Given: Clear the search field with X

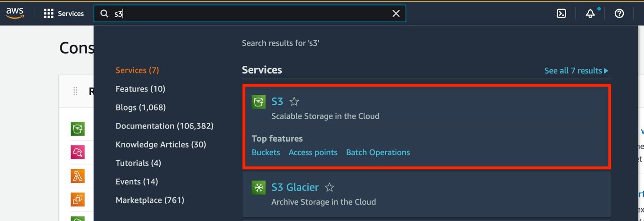Looking at the screenshot, I should coord(396,14).
